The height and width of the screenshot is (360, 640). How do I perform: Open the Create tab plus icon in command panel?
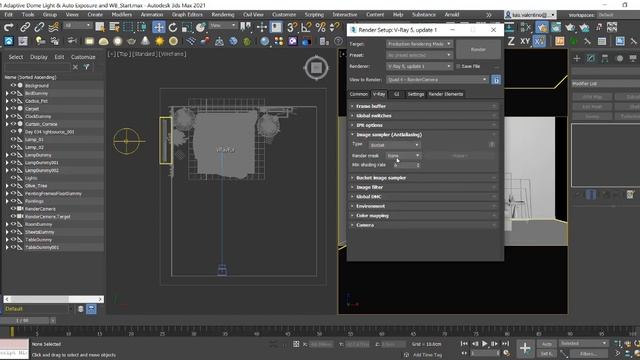pos(577,58)
